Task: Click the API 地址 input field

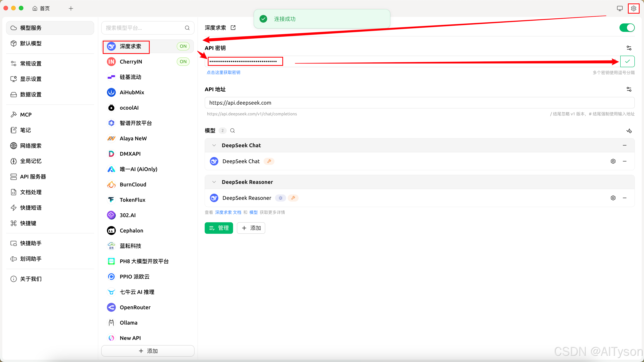Action: click(400, 102)
